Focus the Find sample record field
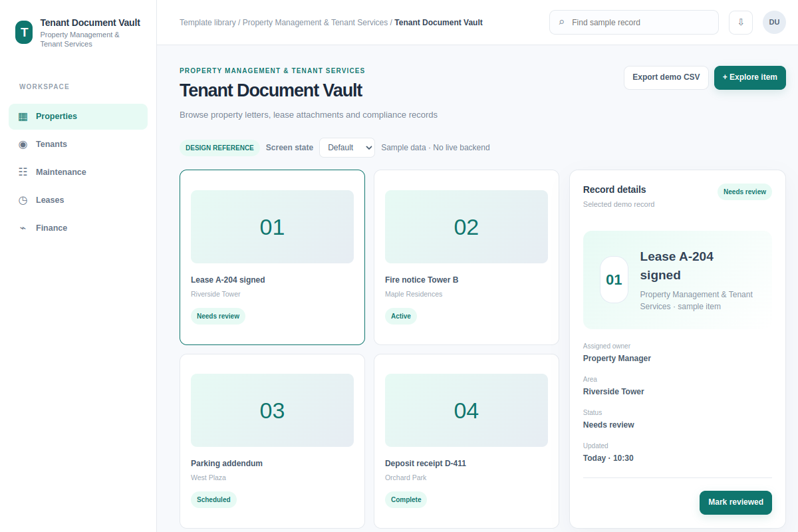This screenshot has width=798, height=532. pyautogui.click(x=634, y=22)
